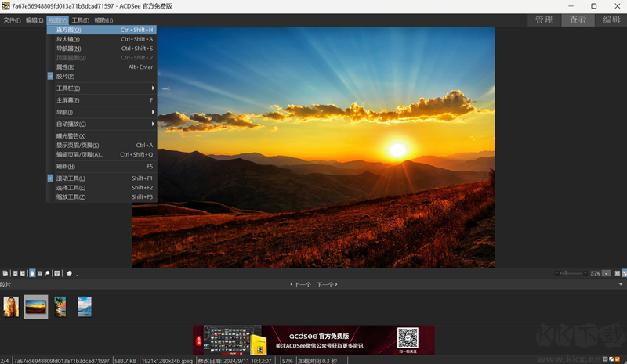
Task: Click the 583.7 KB file size entry
Action: [125, 360]
